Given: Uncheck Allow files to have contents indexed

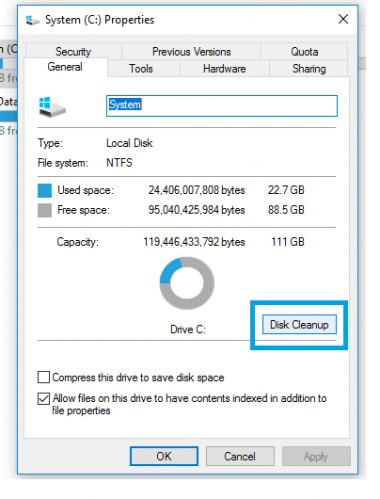Looking at the screenshot, I should [44, 399].
